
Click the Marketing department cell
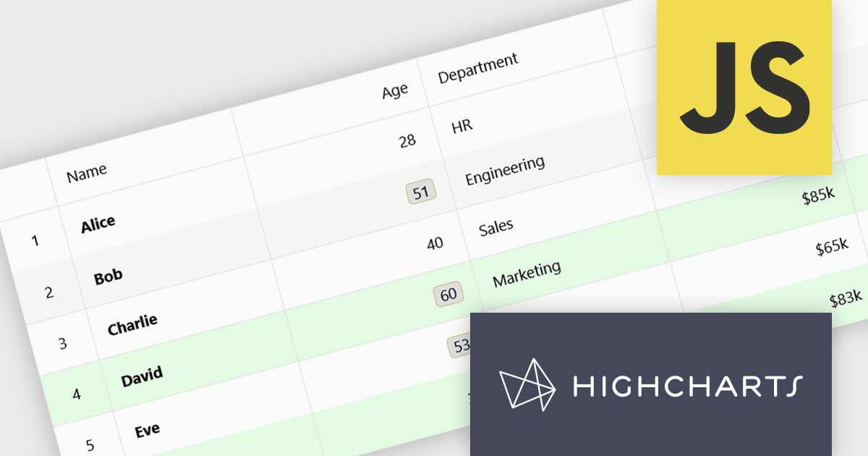(527, 274)
